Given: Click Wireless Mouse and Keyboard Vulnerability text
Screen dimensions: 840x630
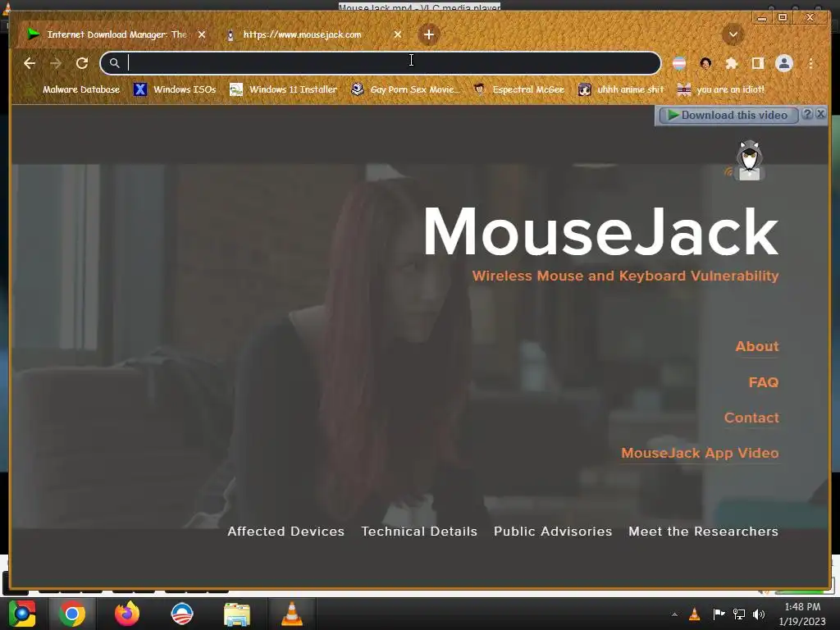Looking at the screenshot, I should [625, 276].
